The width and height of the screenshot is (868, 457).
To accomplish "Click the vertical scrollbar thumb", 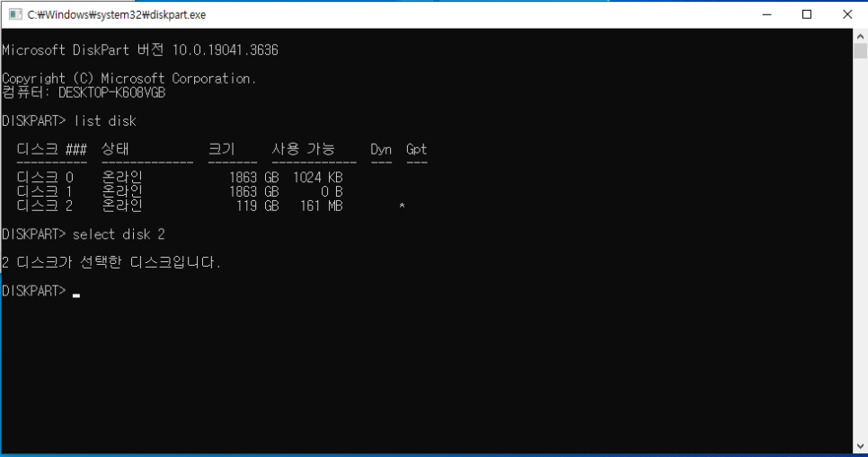I will pos(860,51).
